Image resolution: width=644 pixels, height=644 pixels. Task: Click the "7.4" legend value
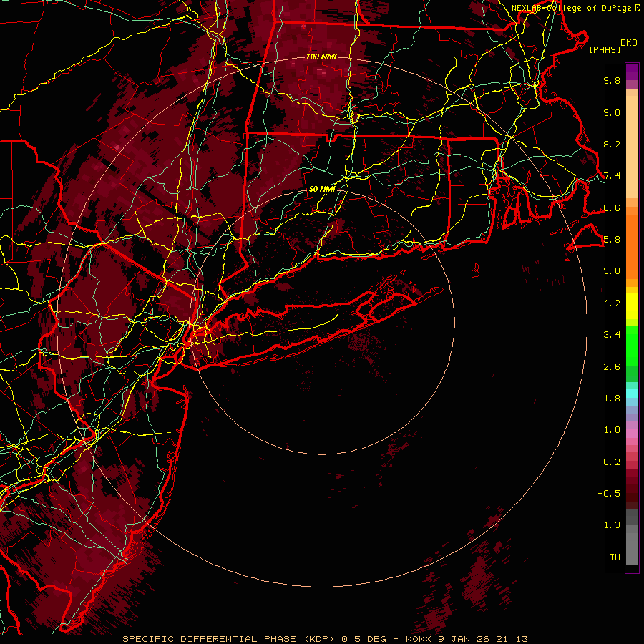click(612, 176)
